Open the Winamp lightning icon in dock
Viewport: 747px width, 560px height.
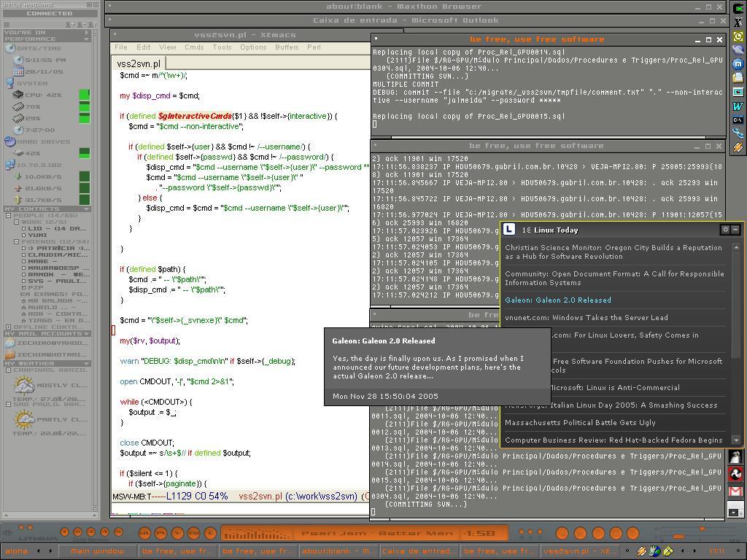[x=738, y=147]
